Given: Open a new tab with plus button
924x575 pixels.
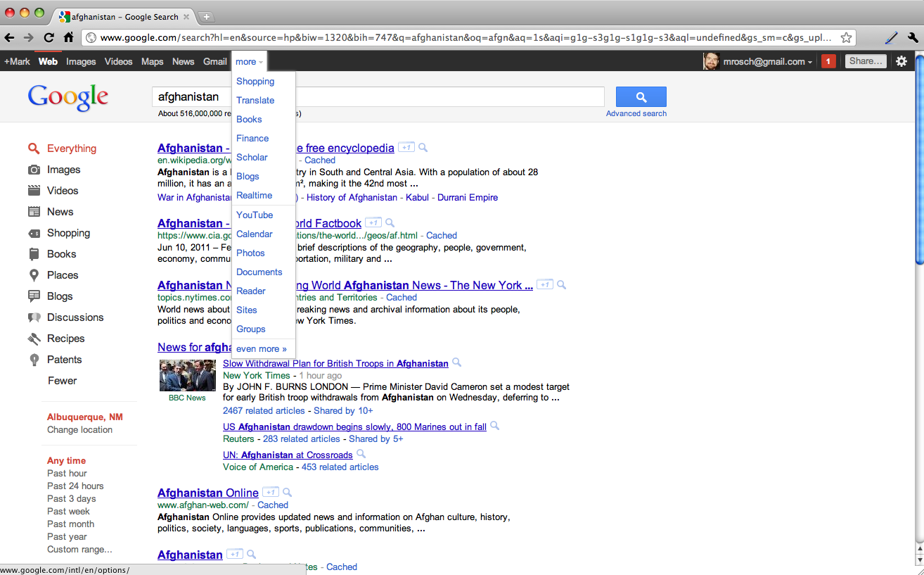Looking at the screenshot, I should (206, 16).
